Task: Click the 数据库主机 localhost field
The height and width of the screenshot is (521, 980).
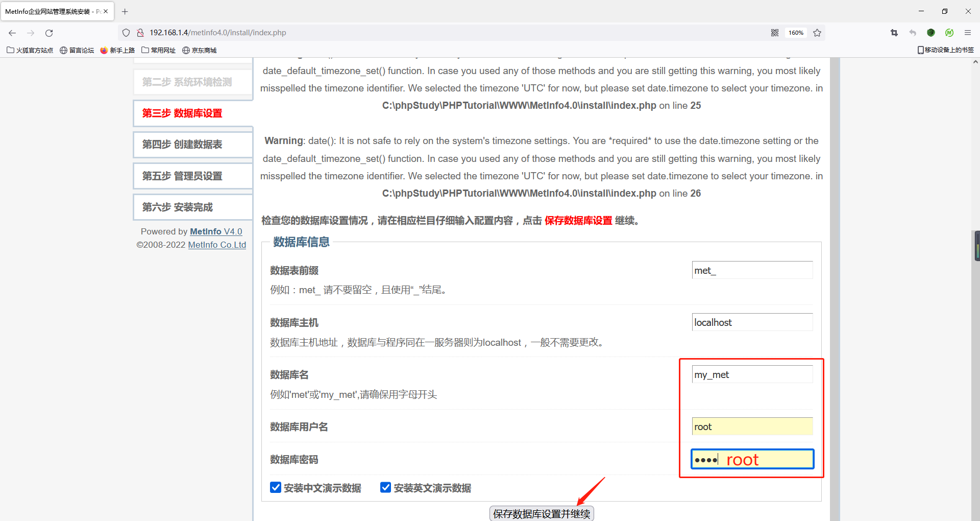Action: 752,322
